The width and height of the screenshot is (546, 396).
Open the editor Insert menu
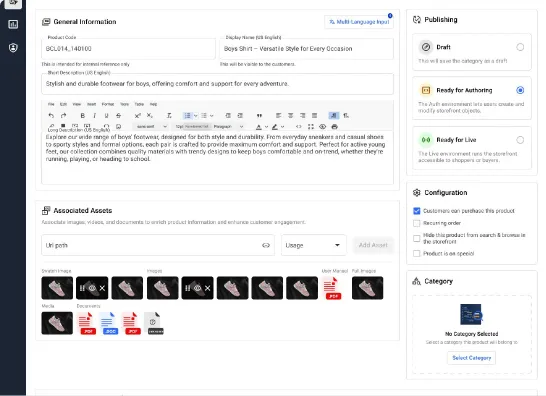[x=92, y=104]
